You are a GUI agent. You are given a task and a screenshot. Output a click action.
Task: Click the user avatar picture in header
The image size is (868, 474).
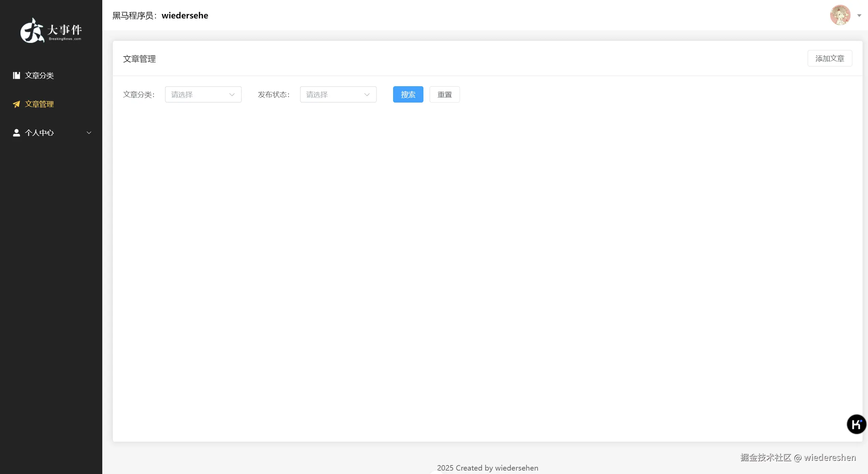click(x=840, y=15)
